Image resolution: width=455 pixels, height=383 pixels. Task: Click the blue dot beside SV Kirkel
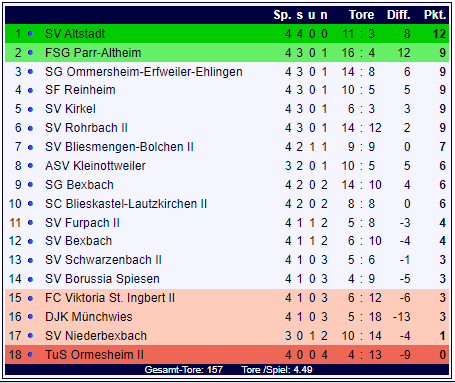(x=30, y=109)
